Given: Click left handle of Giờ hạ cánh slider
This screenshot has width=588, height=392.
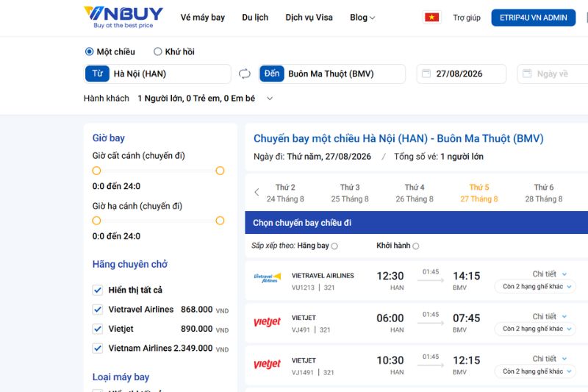Looking at the screenshot, I should [x=96, y=221].
